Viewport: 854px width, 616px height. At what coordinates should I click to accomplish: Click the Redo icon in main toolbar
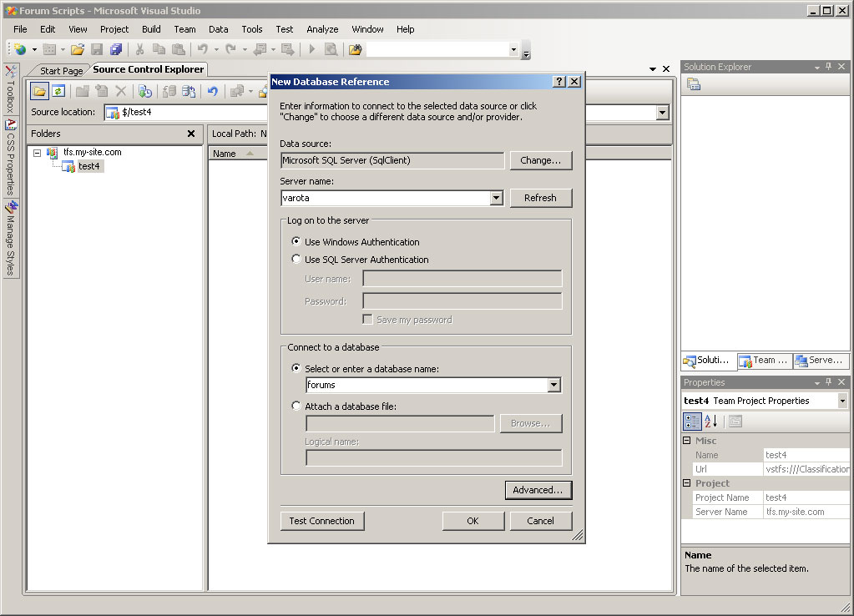coord(231,49)
